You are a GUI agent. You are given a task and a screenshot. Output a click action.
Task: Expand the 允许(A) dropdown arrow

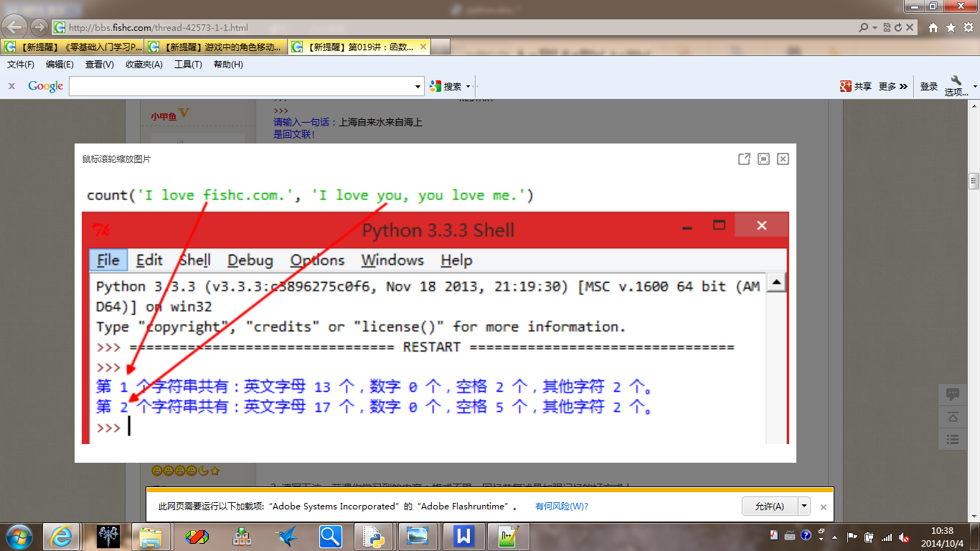click(804, 507)
